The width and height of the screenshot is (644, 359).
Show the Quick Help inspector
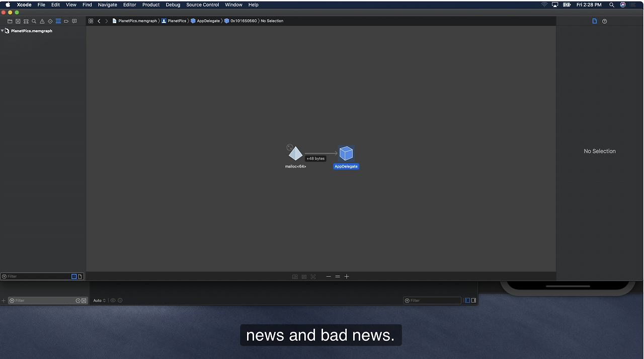[604, 21]
